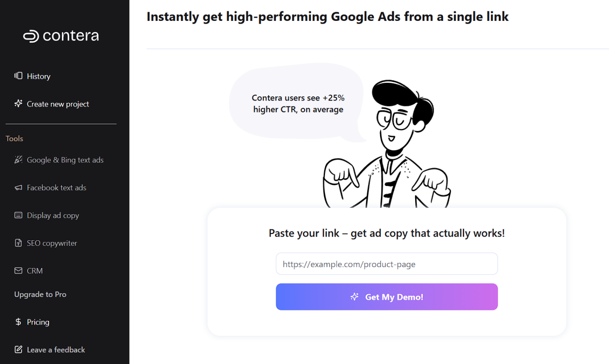Open Google & Bing text ads tool
The width and height of the screenshot is (609, 364).
point(65,160)
